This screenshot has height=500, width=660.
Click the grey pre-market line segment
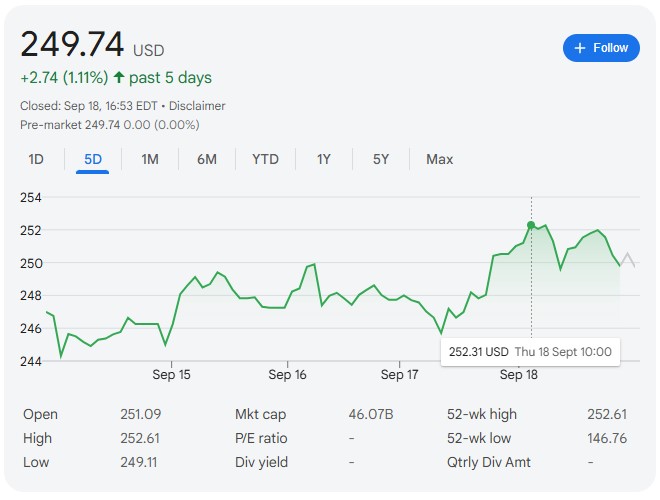pyautogui.click(x=628, y=259)
